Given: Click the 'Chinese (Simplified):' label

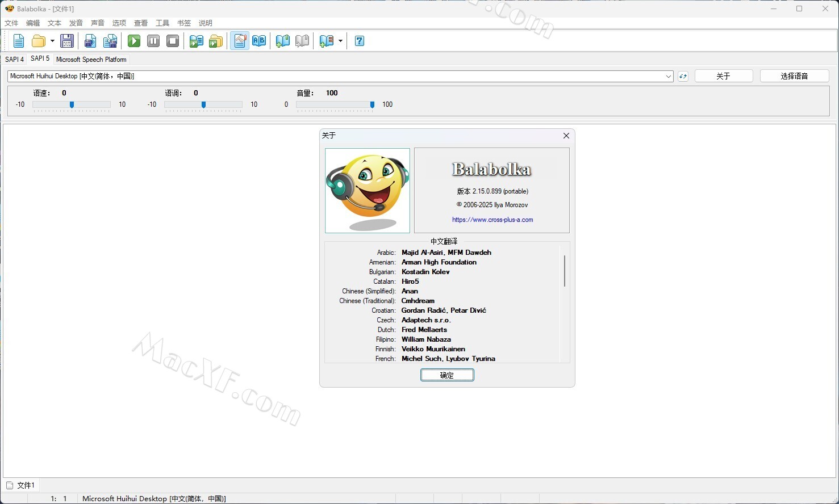Looking at the screenshot, I should point(369,291).
